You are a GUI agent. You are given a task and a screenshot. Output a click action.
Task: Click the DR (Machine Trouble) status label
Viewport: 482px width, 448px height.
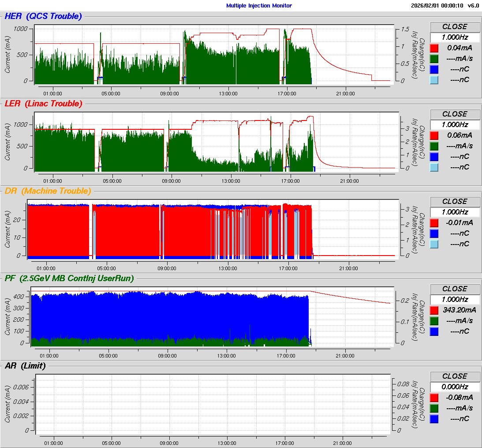[48, 191]
